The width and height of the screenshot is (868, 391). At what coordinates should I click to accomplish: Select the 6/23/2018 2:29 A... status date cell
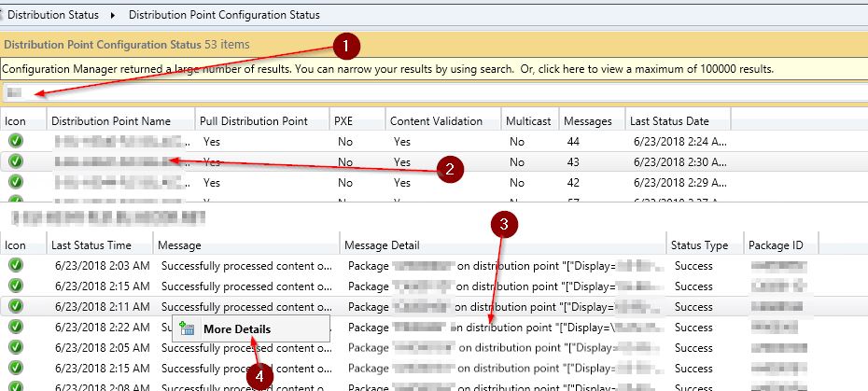[x=680, y=182]
